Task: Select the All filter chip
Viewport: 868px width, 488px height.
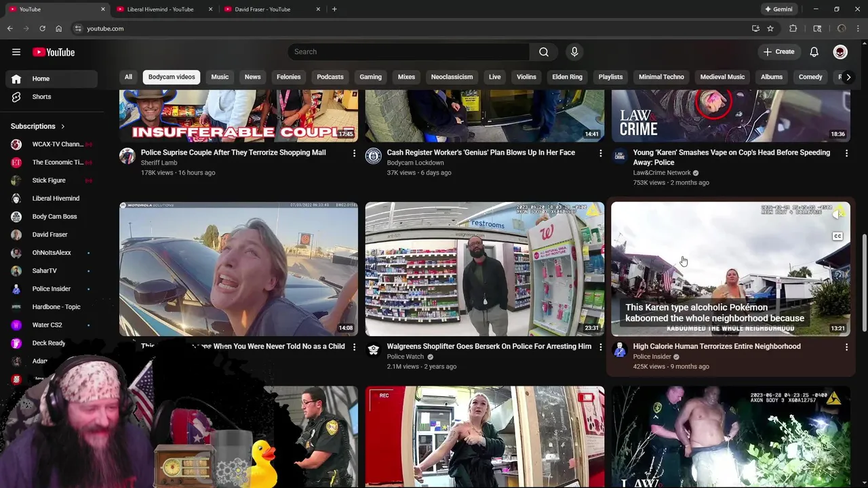Action: click(x=128, y=77)
